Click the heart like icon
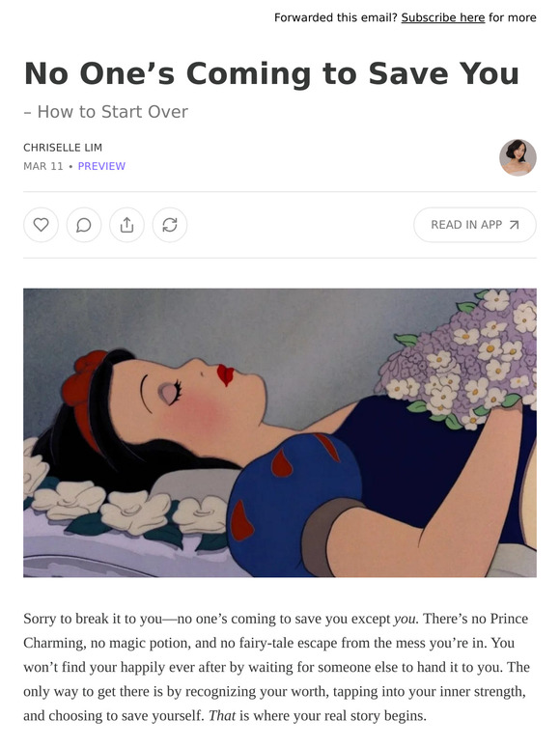 pos(41,224)
